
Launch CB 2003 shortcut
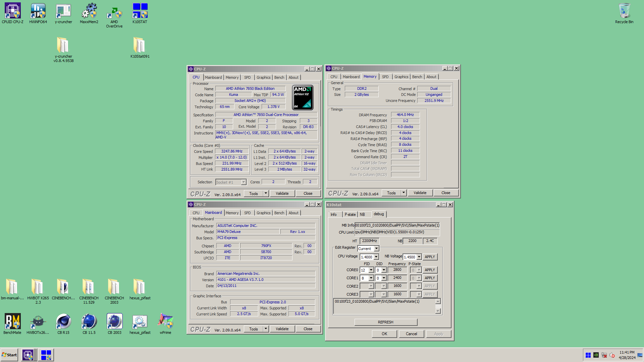[x=114, y=323]
